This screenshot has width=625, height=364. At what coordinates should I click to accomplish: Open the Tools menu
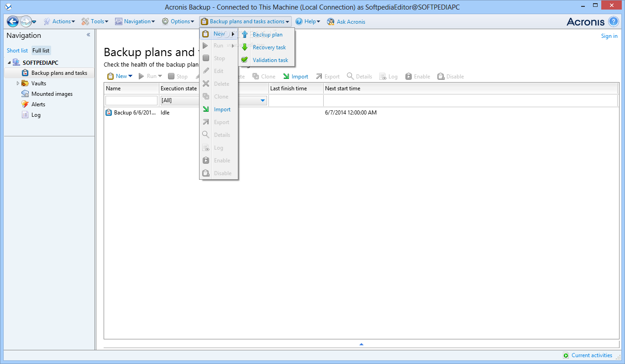coord(95,21)
